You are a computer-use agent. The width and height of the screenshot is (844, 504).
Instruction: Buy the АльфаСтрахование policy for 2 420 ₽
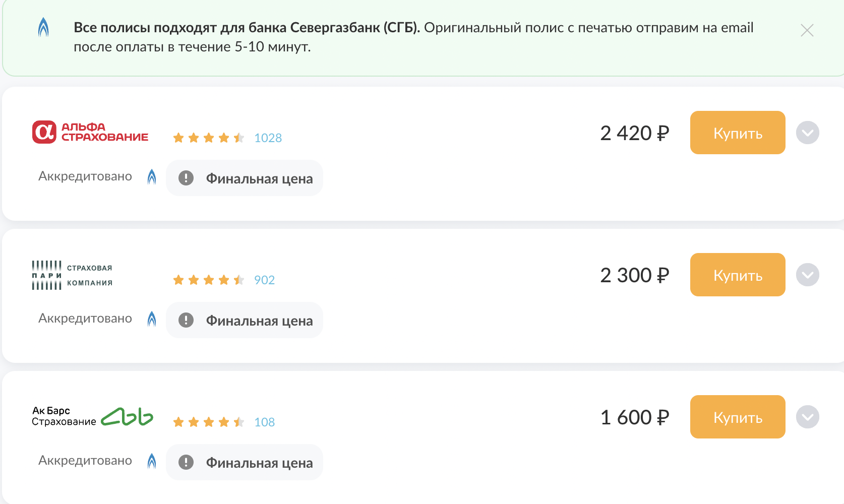click(x=737, y=133)
